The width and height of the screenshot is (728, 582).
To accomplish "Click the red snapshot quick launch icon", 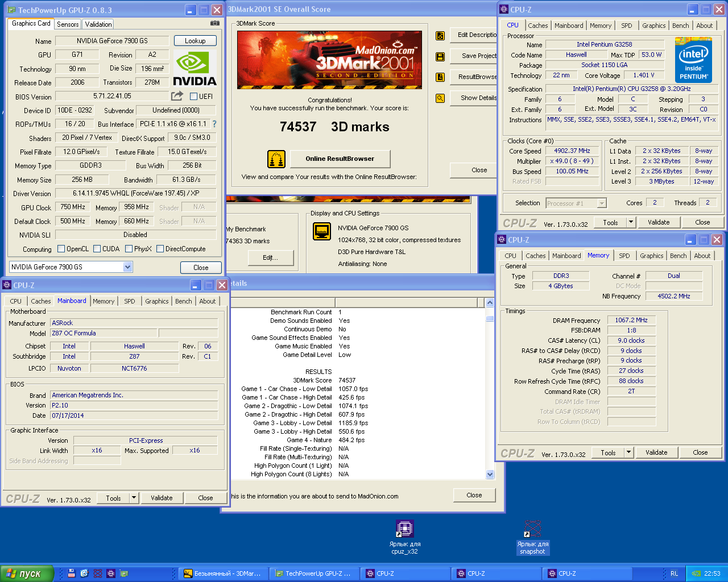I will (x=98, y=573).
